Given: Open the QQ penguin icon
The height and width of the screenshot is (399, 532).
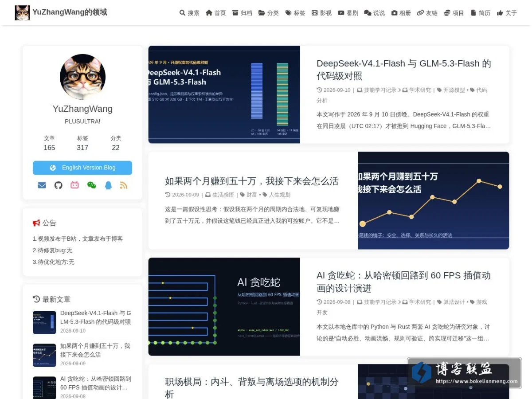Looking at the screenshot, I should [x=108, y=185].
